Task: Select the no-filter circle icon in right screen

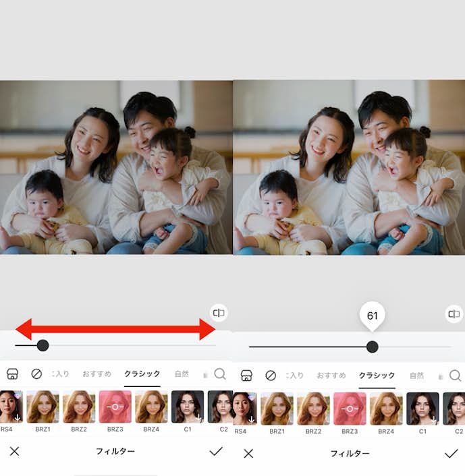Action: pyautogui.click(x=271, y=376)
